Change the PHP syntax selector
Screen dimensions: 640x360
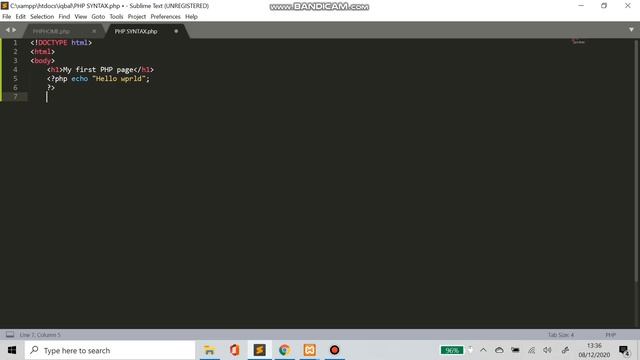(x=610, y=335)
